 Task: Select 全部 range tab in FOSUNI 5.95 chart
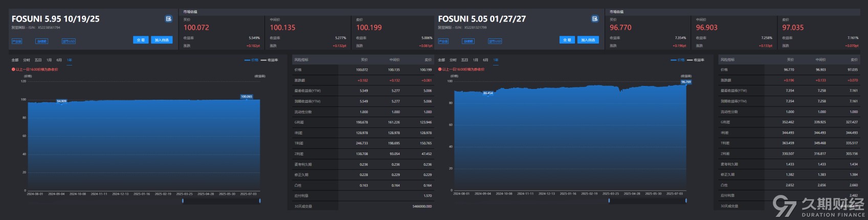click(15, 60)
